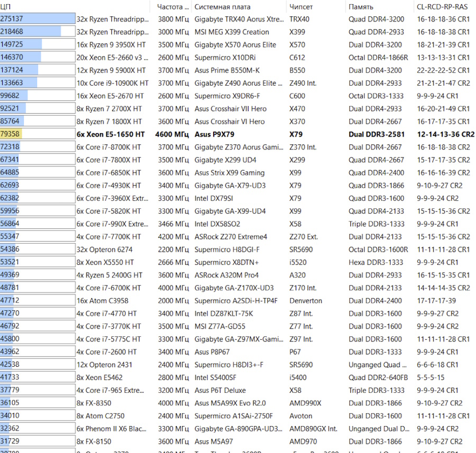Click MSI MEG X399 Creation cell

232,32
